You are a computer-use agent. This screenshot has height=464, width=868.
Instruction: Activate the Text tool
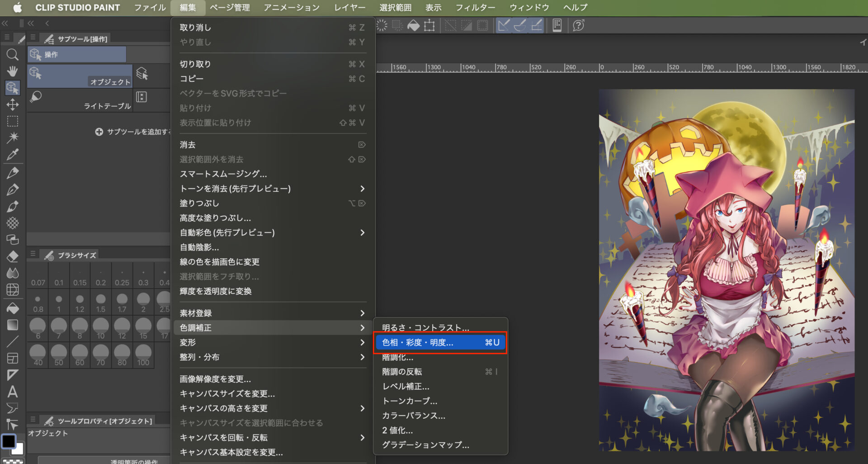click(x=12, y=392)
